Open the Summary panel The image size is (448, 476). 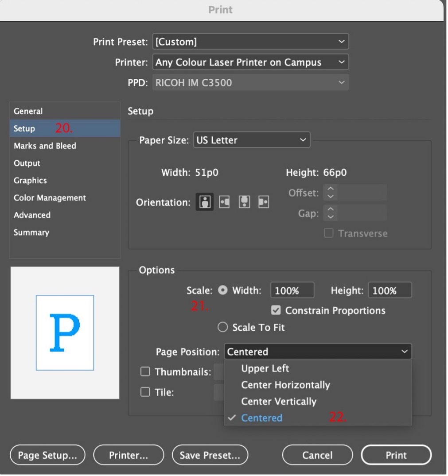pos(65,232)
